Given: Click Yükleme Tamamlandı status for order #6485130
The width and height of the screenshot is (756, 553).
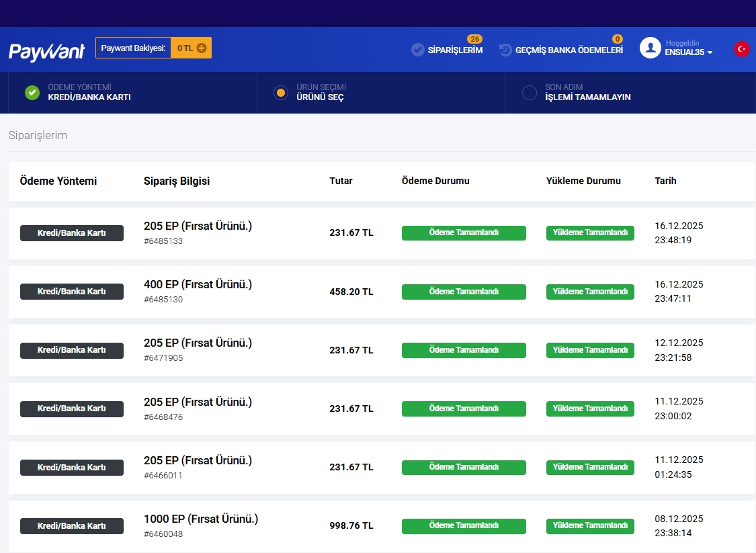Looking at the screenshot, I should coord(590,292).
